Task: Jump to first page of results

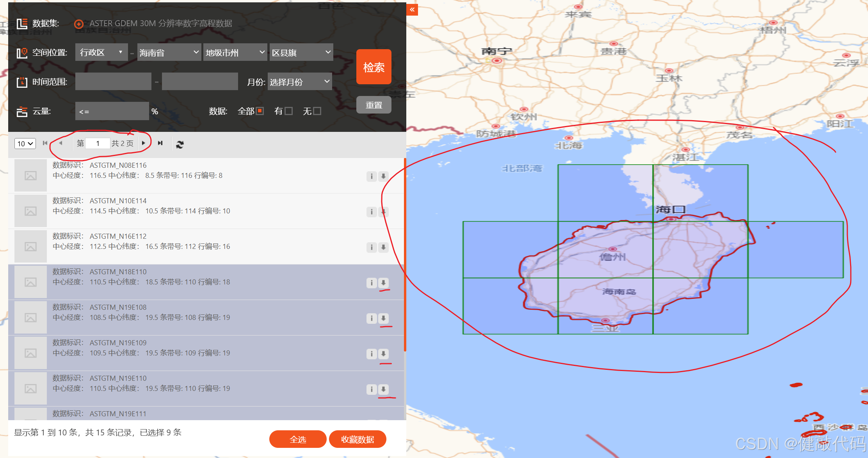Action: point(45,143)
